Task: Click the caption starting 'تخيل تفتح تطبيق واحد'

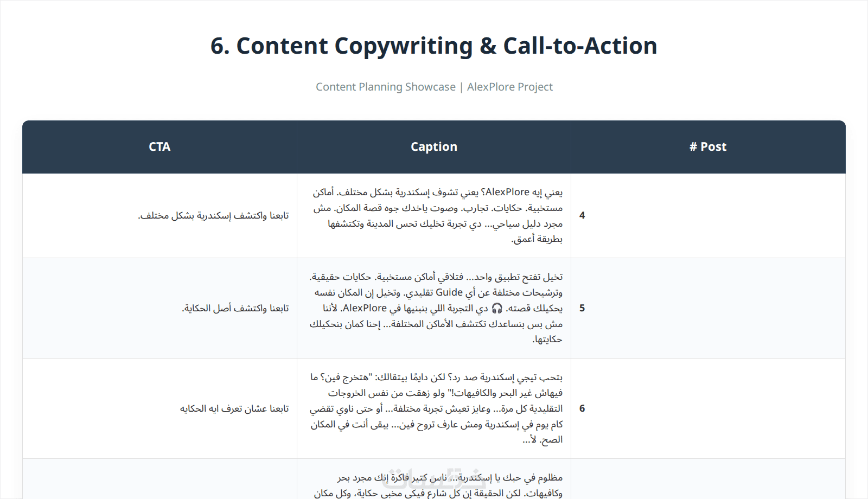Action: coord(436,308)
